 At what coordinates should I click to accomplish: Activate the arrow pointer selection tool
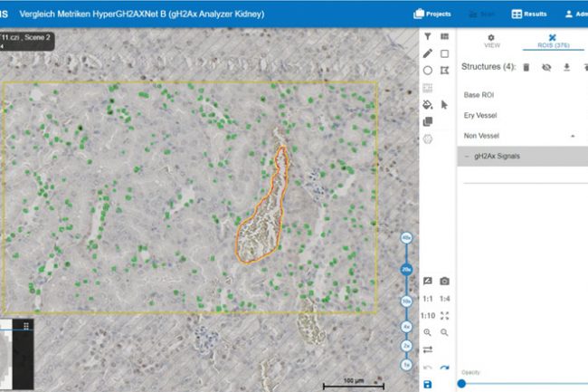pyautogui.click(x=444, y=105)
